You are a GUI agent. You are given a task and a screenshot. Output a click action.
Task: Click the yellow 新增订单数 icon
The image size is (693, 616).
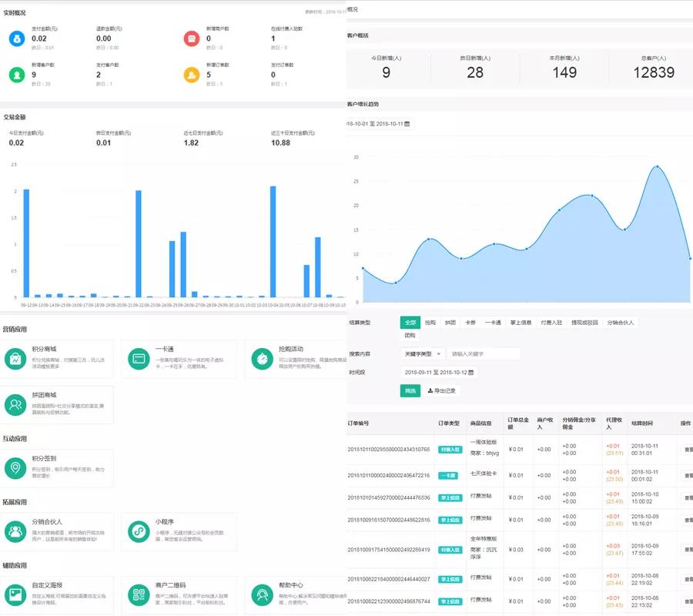coord(192,75)
